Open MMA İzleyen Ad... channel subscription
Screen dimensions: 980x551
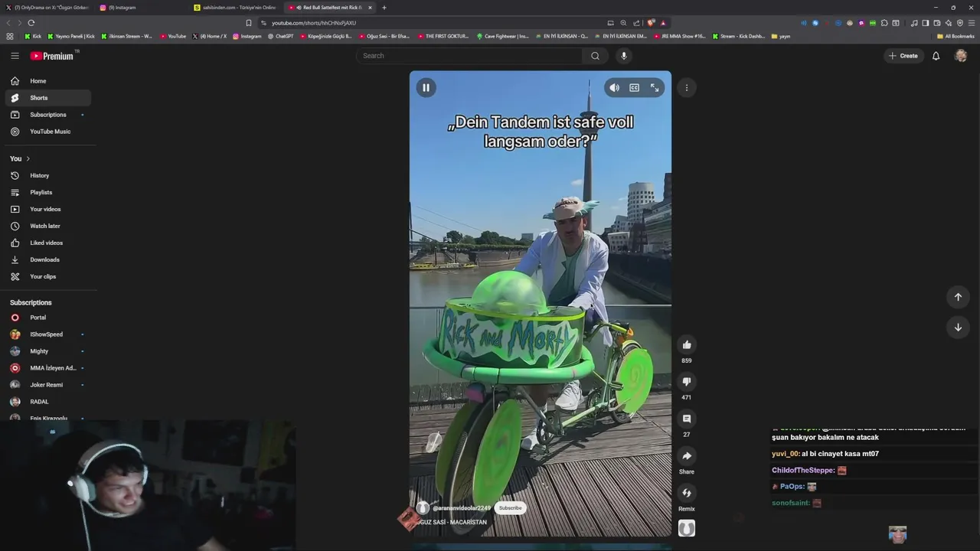[x=48, y=368]
